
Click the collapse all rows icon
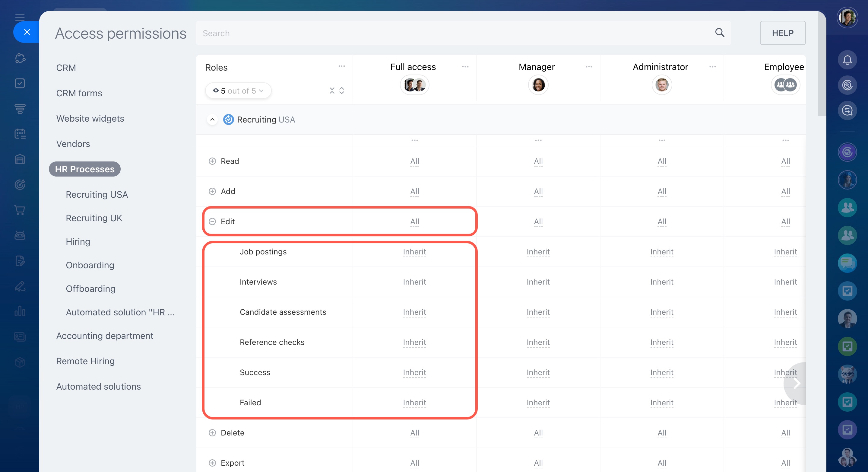point(332,90)
